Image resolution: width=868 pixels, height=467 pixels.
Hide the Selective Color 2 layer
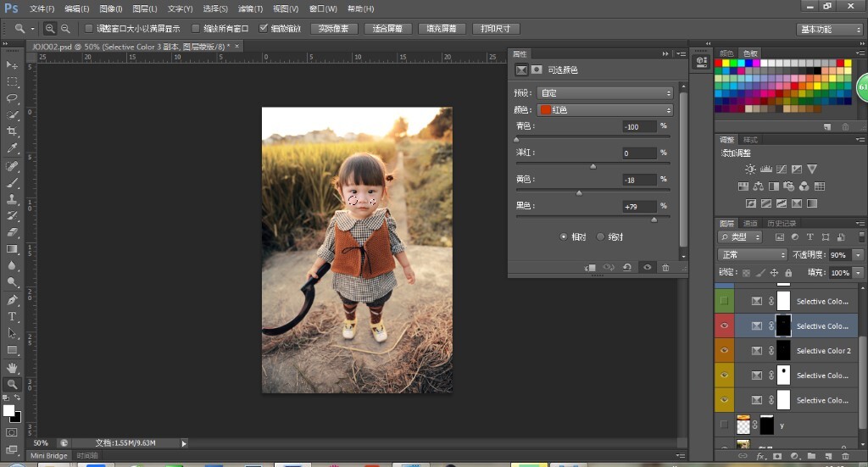[724, 350]
